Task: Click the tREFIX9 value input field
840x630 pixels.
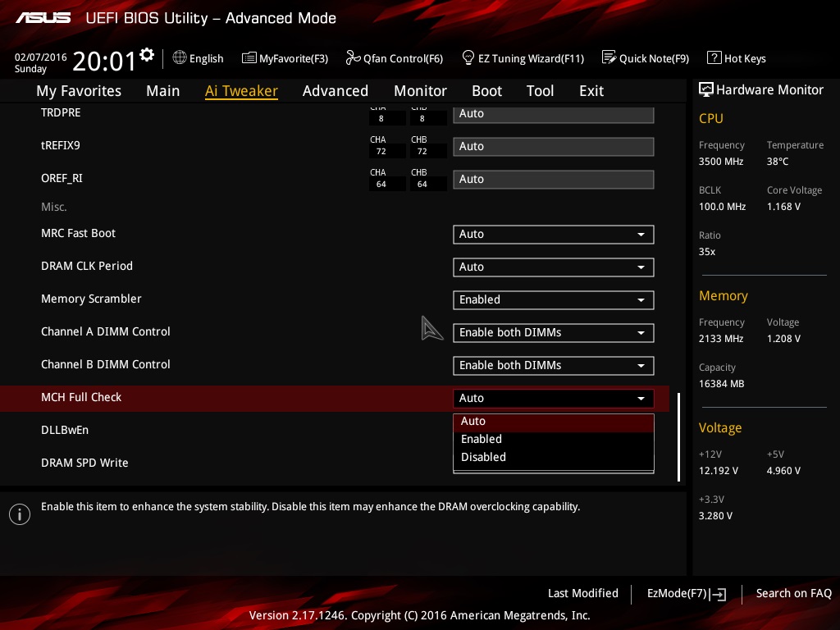Action: pyautogui.click(x=554, y=147)
